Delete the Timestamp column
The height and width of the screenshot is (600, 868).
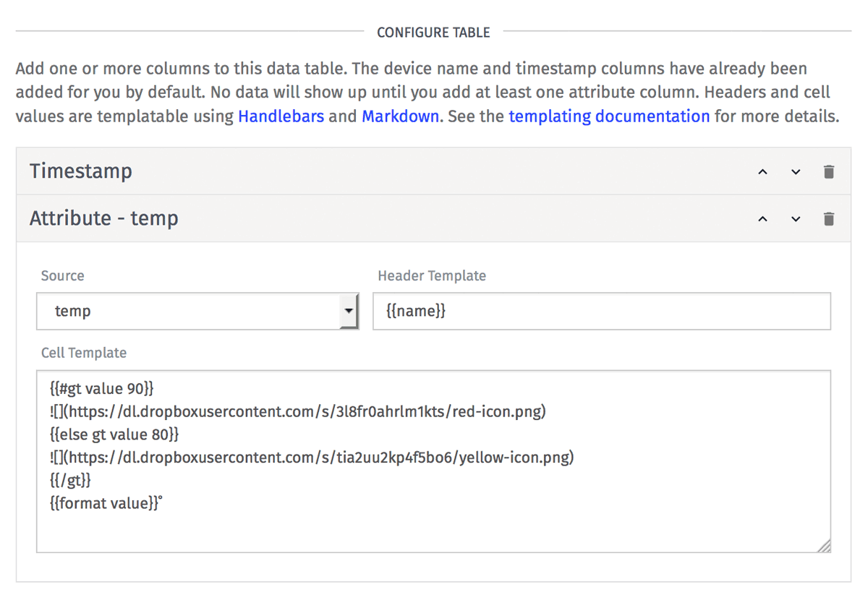829,172
